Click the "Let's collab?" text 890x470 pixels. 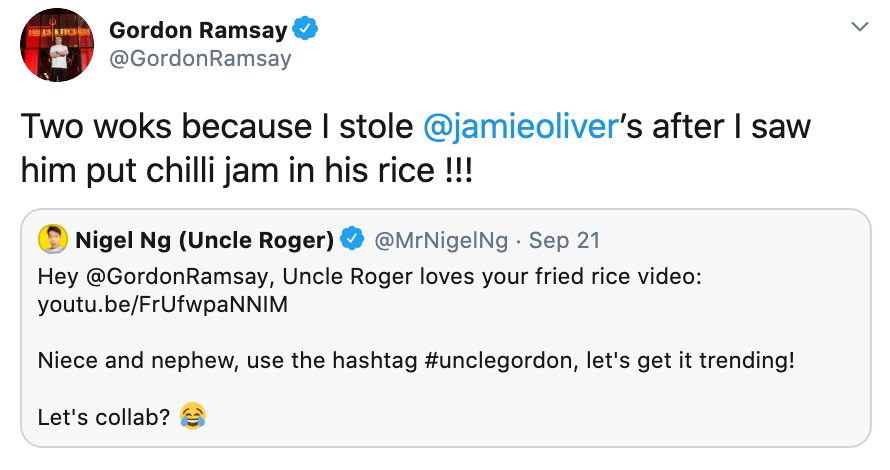click(x=103, y=415)
